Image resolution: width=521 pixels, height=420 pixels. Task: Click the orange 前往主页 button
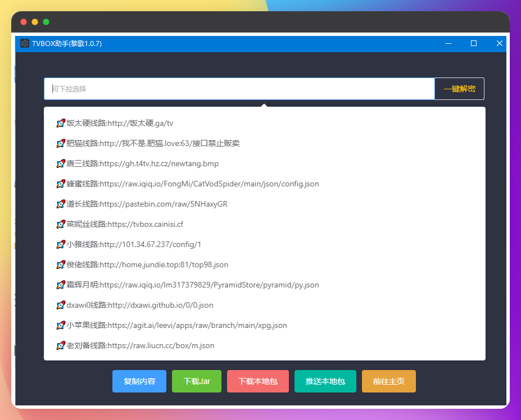pyautogui.click(x=388, y=381)
